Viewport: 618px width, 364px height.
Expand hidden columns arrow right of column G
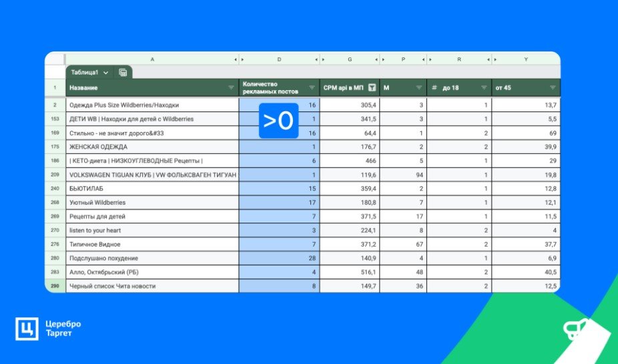[376, 59]
